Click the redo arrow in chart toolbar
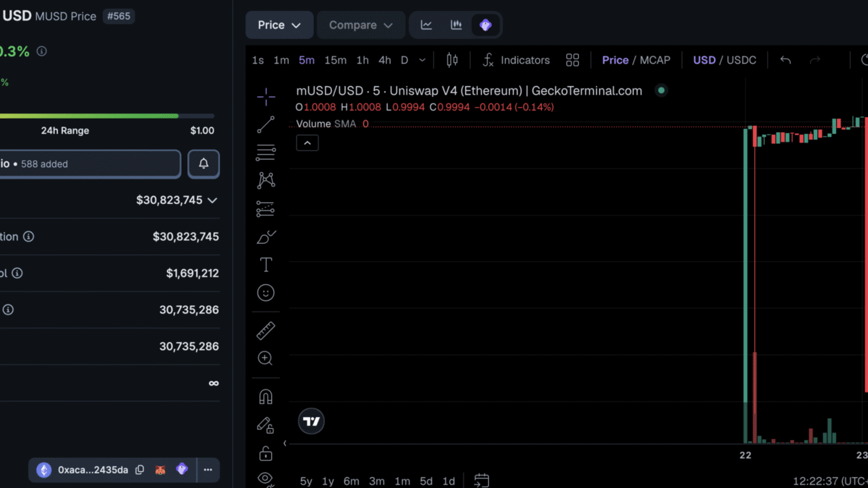This screenshot has height=488, width=868. click(x=815, y=60)
